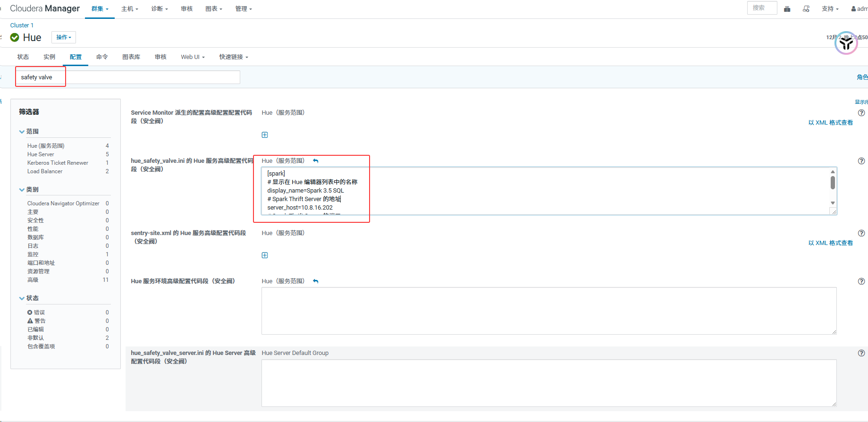Open help for hue_safety_valve.ini setting

[x=861, y=161]
